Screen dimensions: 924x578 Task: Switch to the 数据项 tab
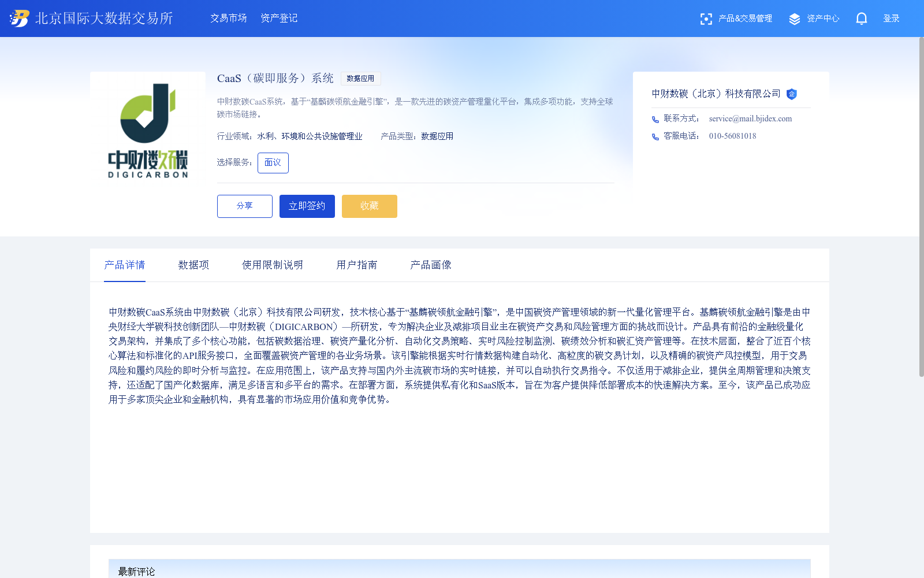pyautogui.click(x=193, y=265)
